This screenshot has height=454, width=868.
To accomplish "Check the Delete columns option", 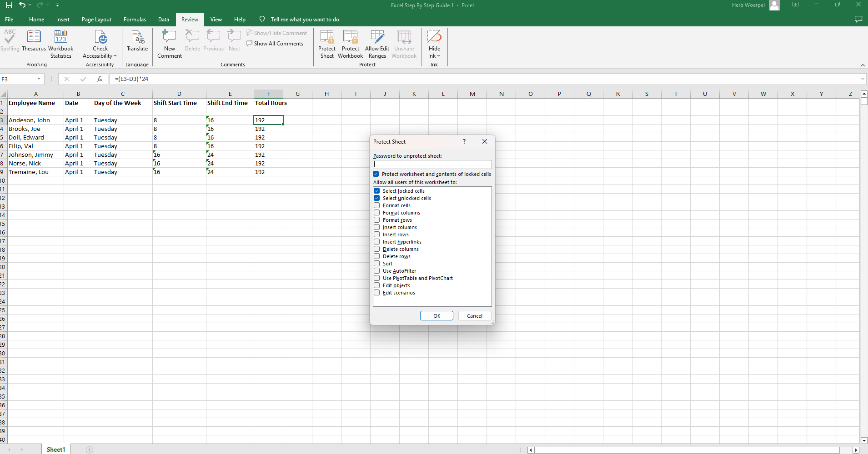I will [x=377, y=249].
